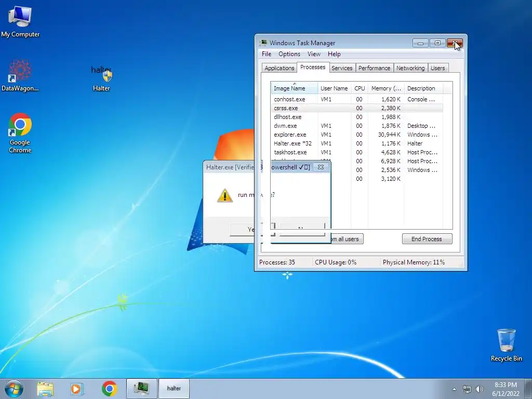This screenshot has height=399, width=532.
Task: Click the End Process button
Action: click(x=427, y=239)
